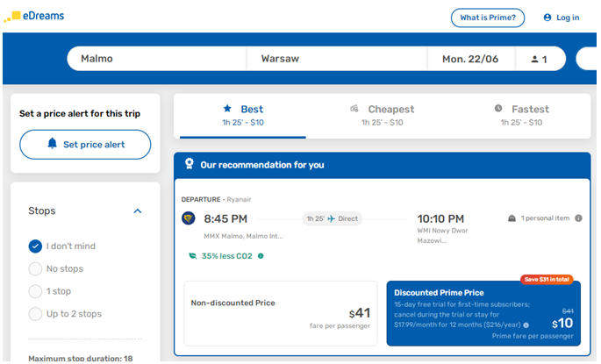Click the 8:45 PM departure time
This screenshot has width=601, height=364.
[225, 218]
